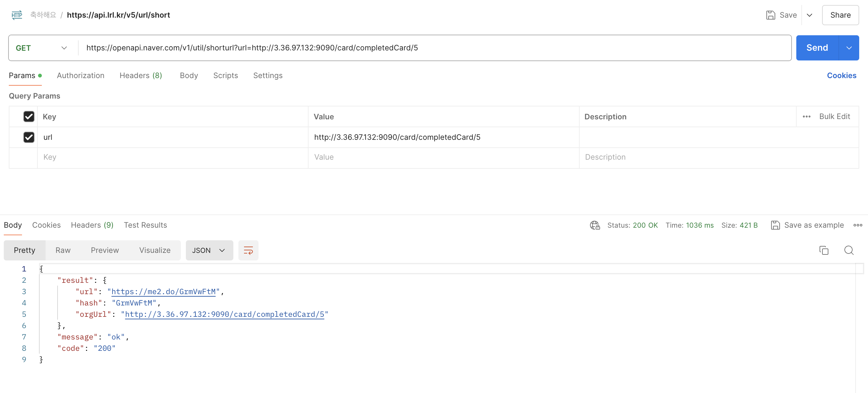Viewport: 868px width, 393px height.
Task: Open three-dot options next to Bulk Edit
Action: [x=806, y=117]
